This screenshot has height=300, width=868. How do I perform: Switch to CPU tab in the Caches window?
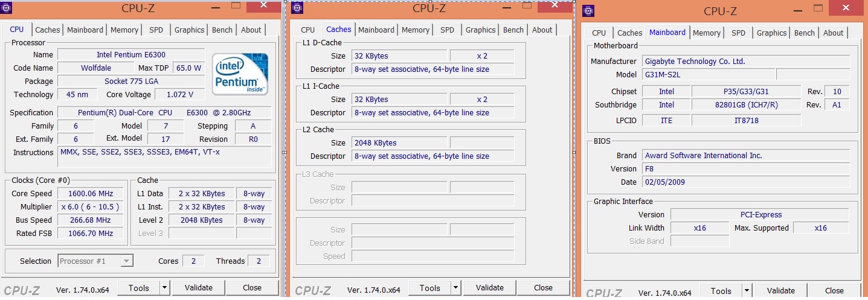(308, 30)
